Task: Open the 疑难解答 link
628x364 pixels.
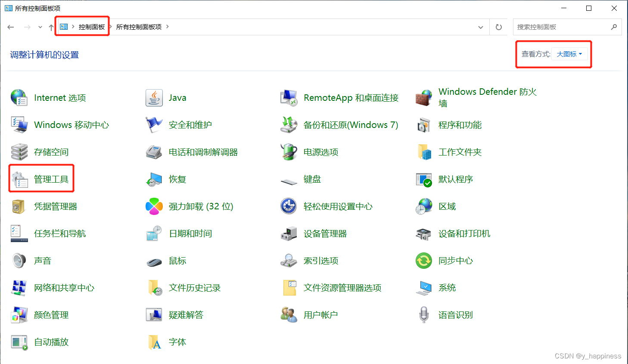Action: point(186,315)
